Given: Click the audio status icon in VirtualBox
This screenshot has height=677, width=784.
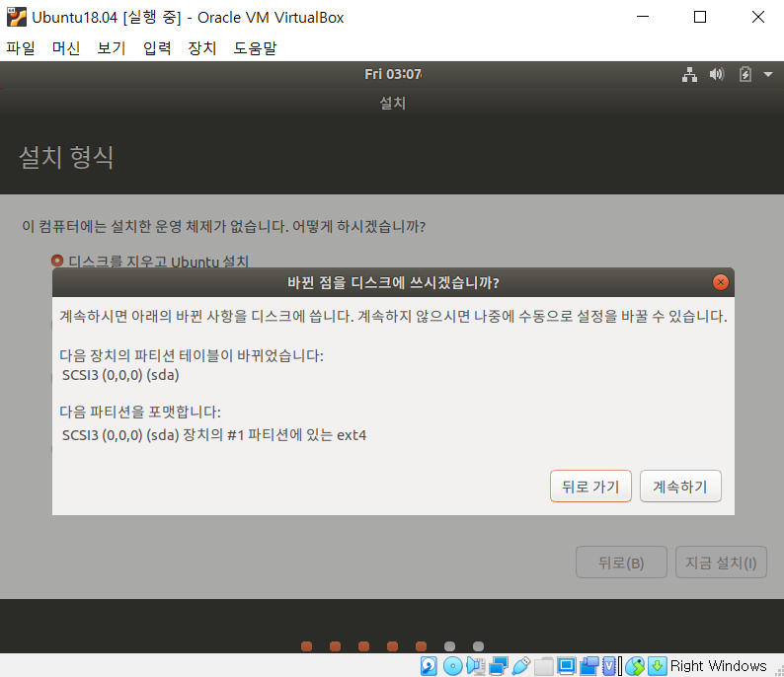Looking at the screenshot, I should click(476, 666).
